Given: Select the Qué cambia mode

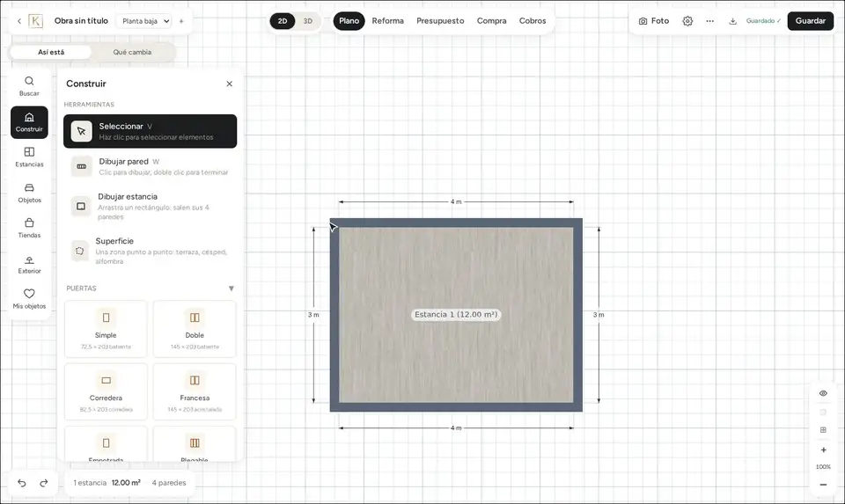Looking at the screenshot, I should pos(132,52).
